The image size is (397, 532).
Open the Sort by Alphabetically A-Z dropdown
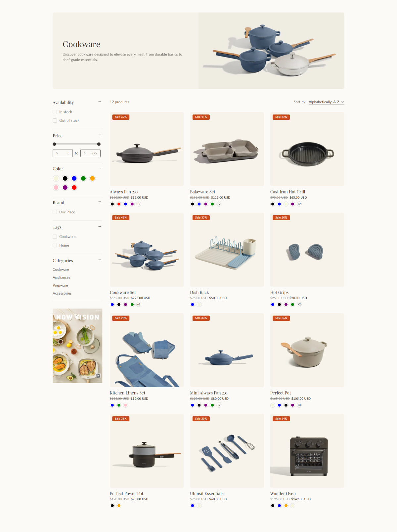coord(326,102)
